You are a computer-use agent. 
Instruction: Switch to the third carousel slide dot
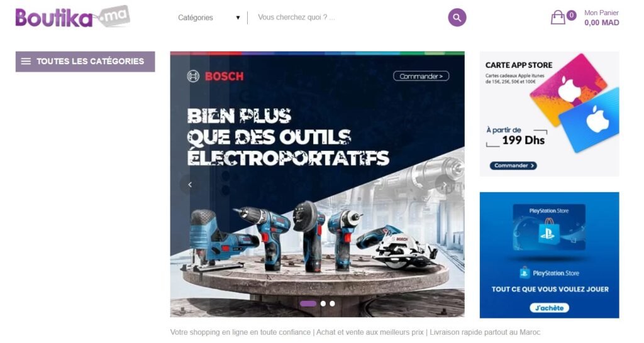[x=332, y=303]
